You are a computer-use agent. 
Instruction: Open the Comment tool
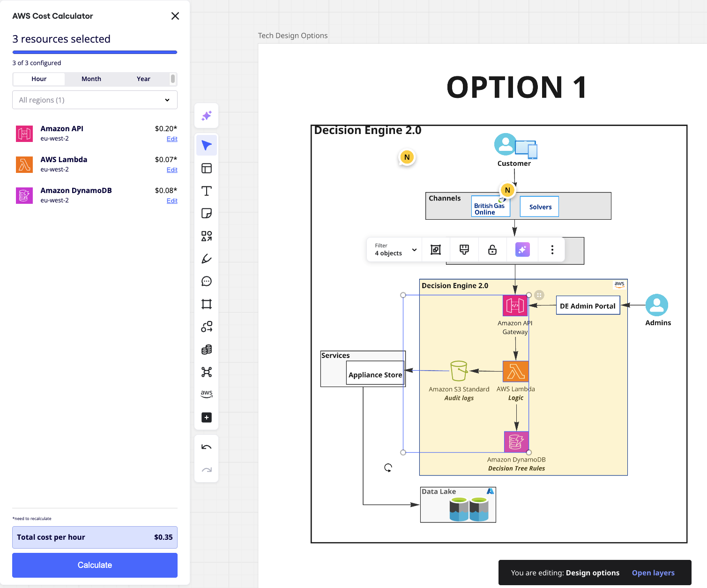point(206,281)
